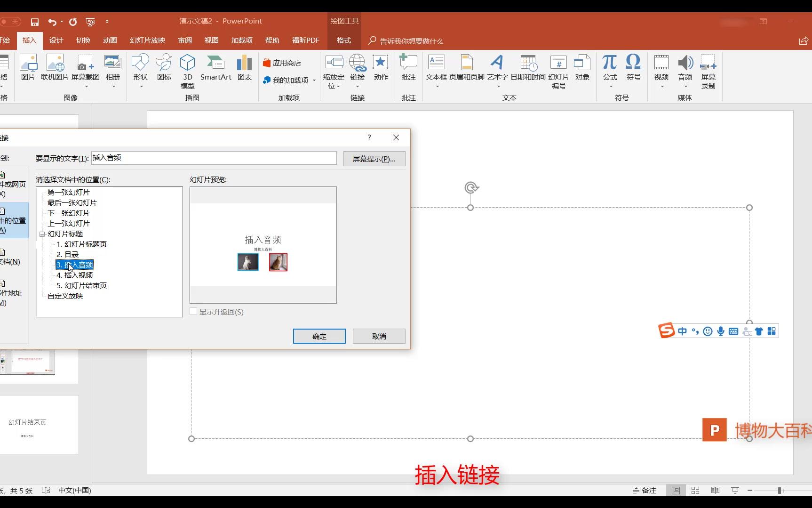812x508 pixels.
Task: Insert 视频 video
Action: (x=661, y=71)
